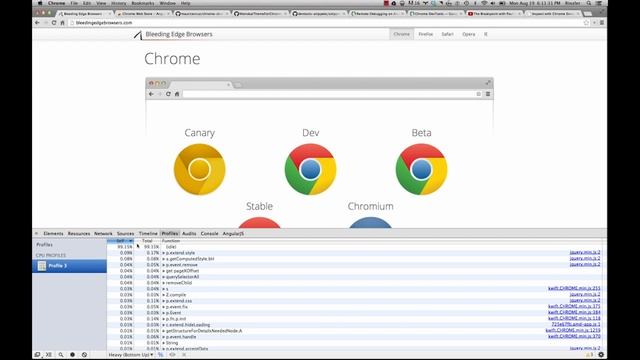The width and height of the screenshot is (640, 360).
Task: Click the Dev channel Chrome logo
Action: pos(311,169)
